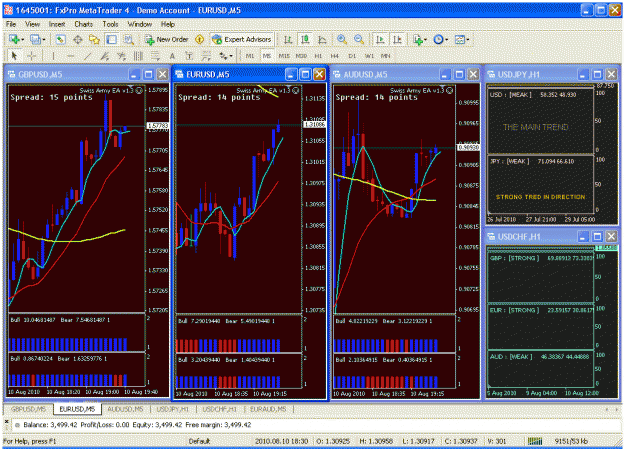Expand the Indicators list dropdown arrow
Screen dimensions: 625x449
pyautogui.click(x=426, y=39)
